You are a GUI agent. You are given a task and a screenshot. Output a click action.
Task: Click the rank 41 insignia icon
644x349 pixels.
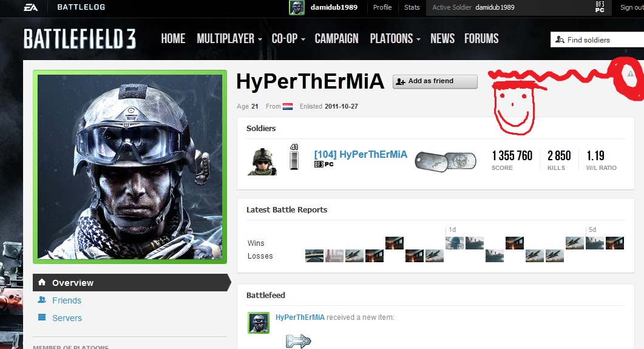pyautogui.click(x=294, y=157)
